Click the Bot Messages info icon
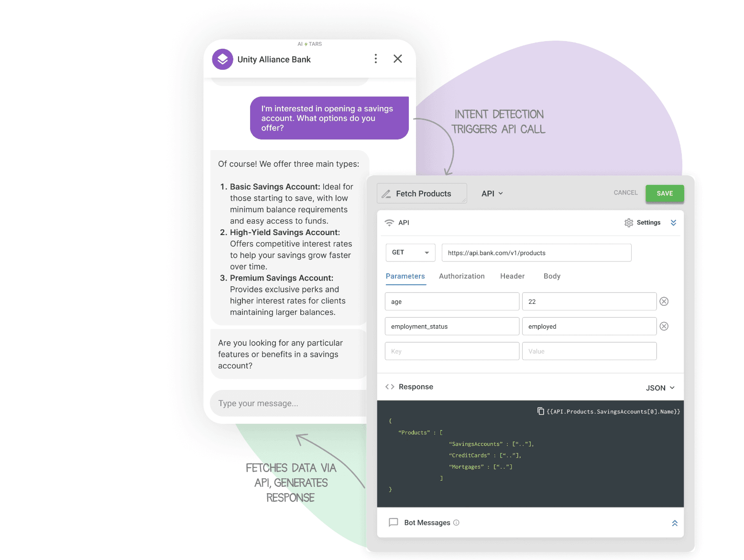The image size is (744, 560). click(456, 523)
